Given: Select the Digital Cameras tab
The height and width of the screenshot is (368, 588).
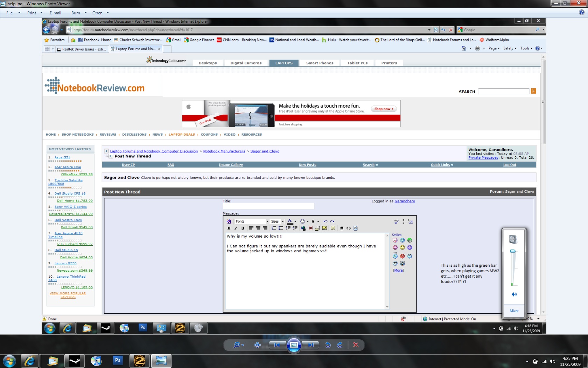Looking at the screenshot, I should [246, 63].
